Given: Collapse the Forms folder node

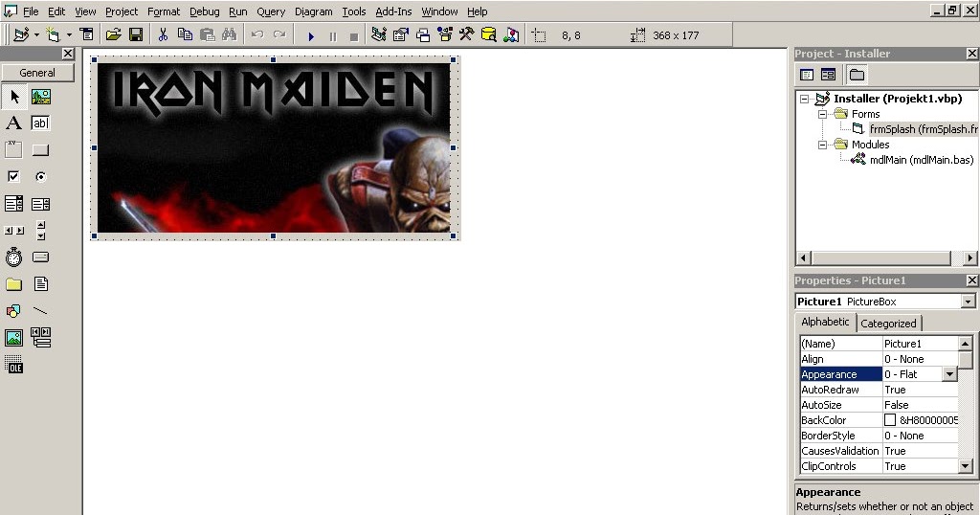Looking at the screenshot, I should point(822,114).
